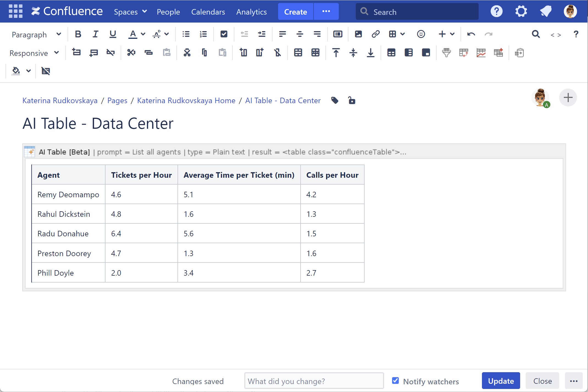Click the Update button

(x=501, y=381)
